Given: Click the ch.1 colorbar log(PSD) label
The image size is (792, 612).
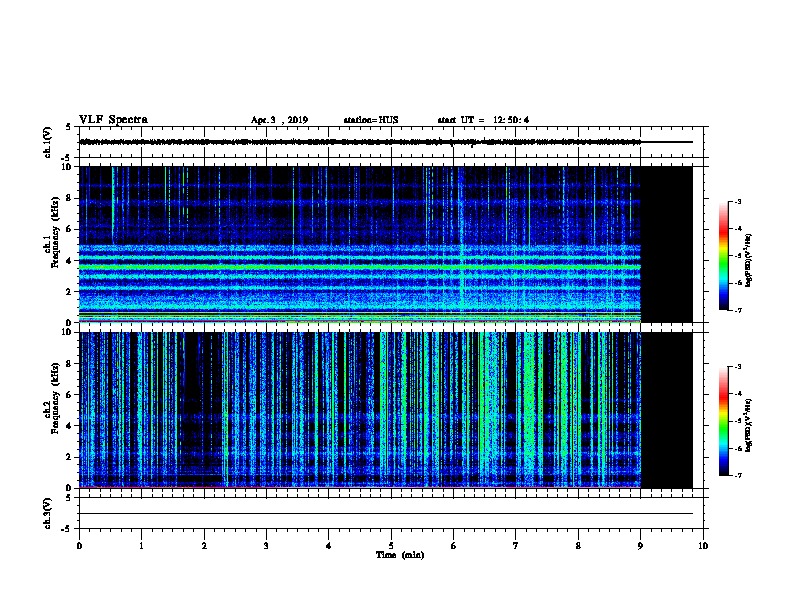Looking at the screenshot, I should [x=748, y=260].
